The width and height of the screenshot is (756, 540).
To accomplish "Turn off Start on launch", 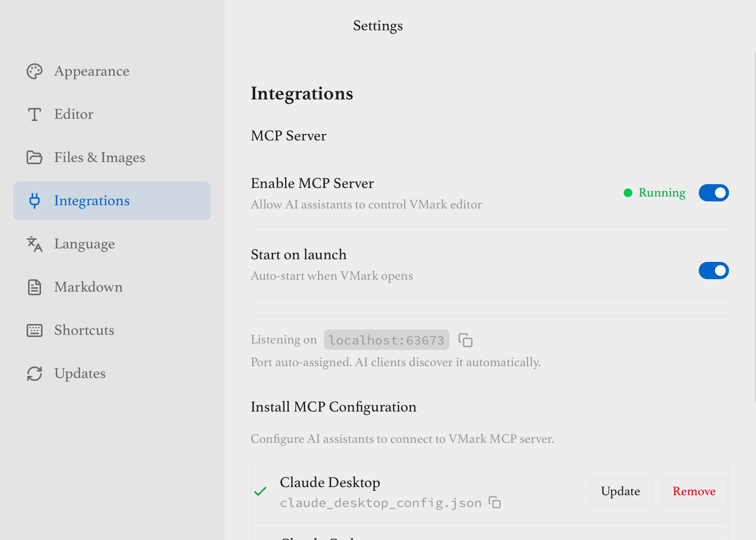I will coord(713,271).
